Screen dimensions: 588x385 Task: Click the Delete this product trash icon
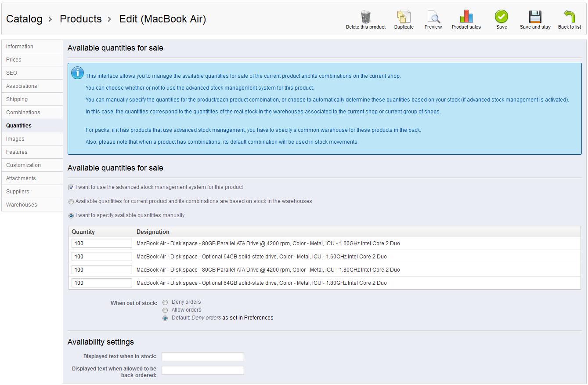(x=365, y=17)
